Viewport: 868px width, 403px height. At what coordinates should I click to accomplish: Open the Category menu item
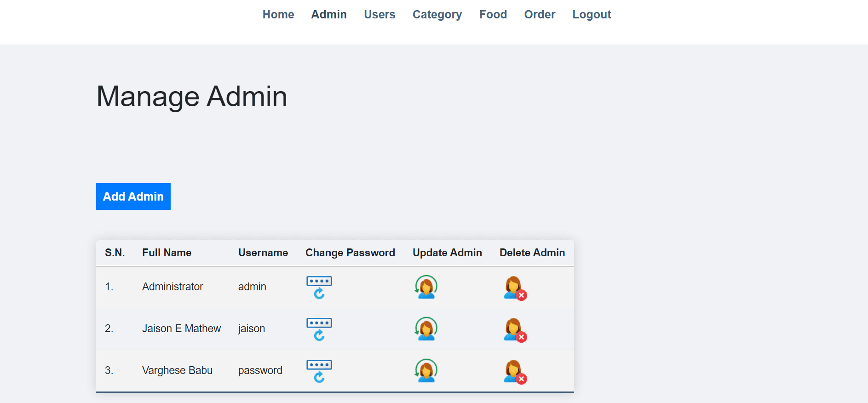(x=437, y=15)
